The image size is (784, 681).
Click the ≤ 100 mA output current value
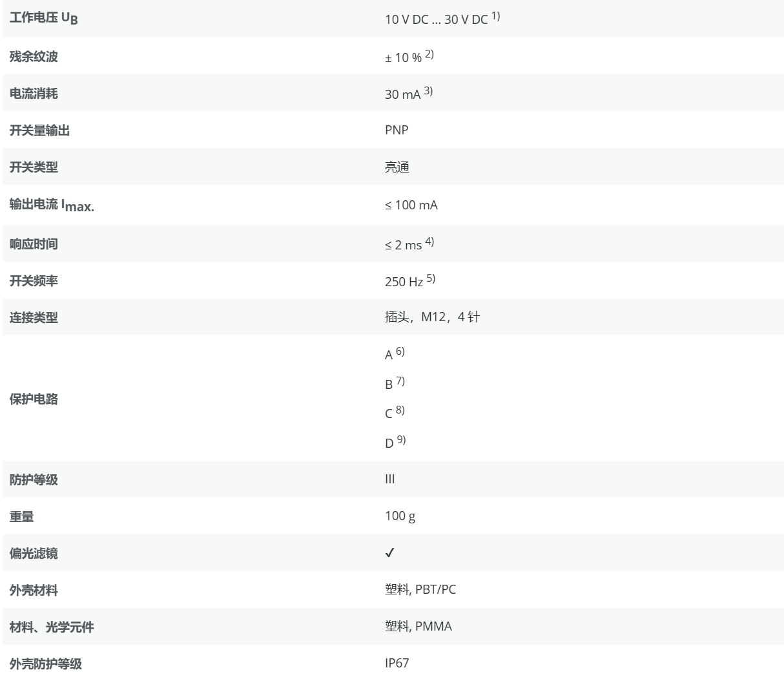coord(411,205)
